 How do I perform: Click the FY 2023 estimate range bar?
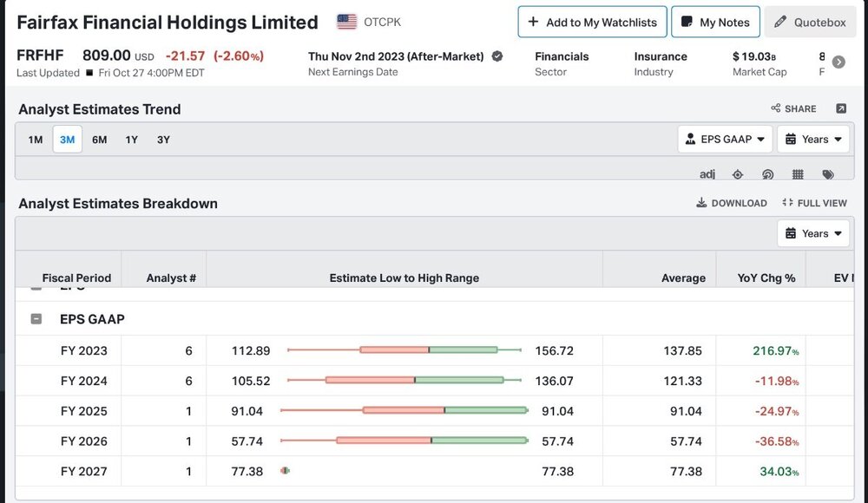tap(404, 349)
